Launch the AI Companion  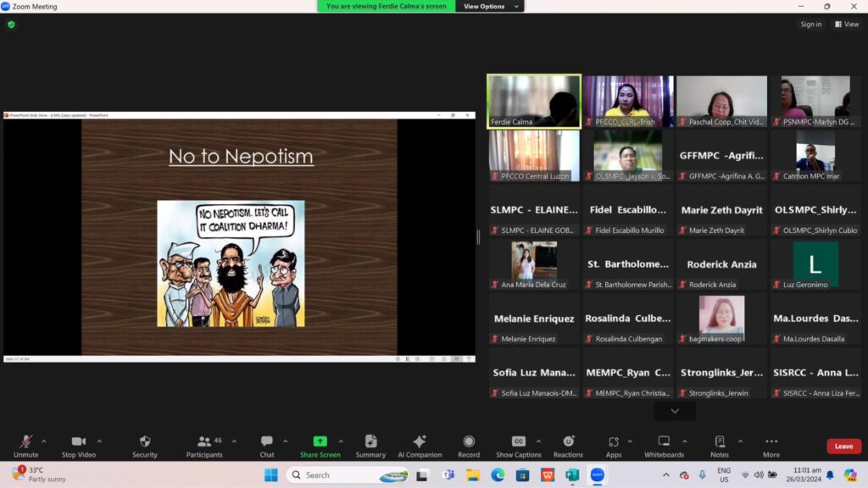420,446
